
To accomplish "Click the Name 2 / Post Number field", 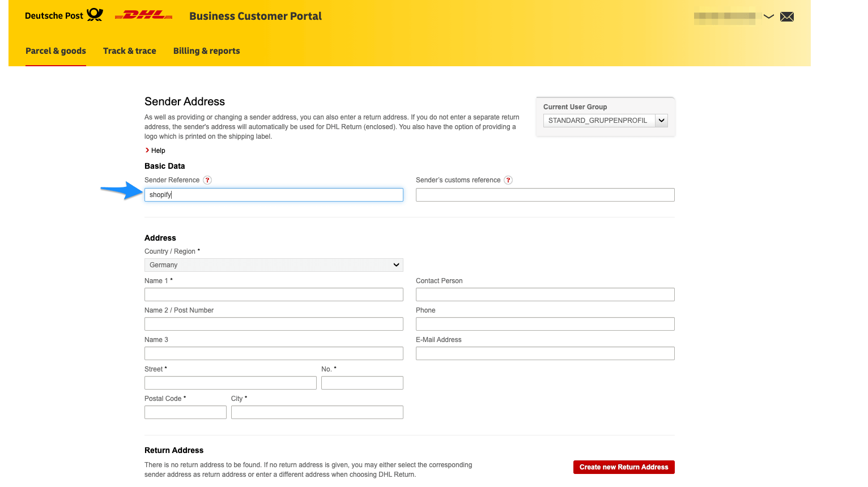I will coord(274,324).
